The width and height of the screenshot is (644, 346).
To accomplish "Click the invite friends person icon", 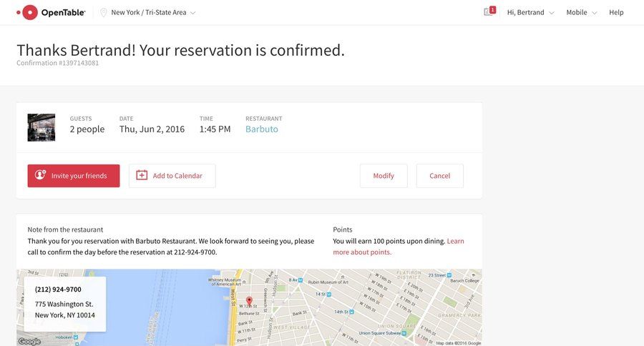I will 40,175.
